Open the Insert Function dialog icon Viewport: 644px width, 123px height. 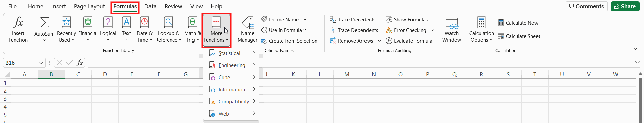(18, 23)
